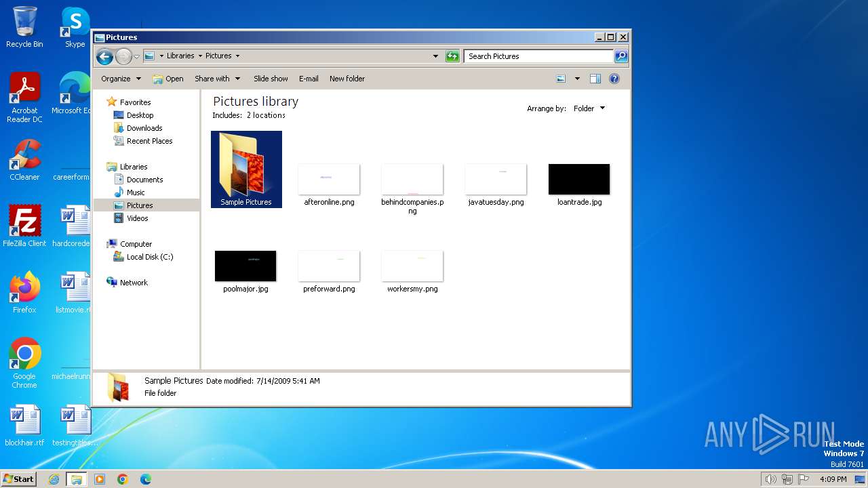Click the Forward navigation arrow
Viewport: 868px width, 488px height.
(x=123, y=56)
